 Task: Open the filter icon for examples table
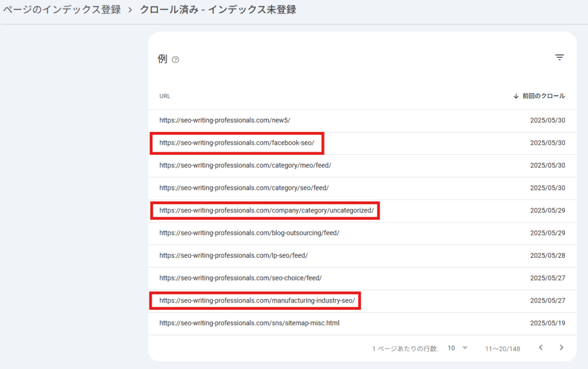pos(559,57)
